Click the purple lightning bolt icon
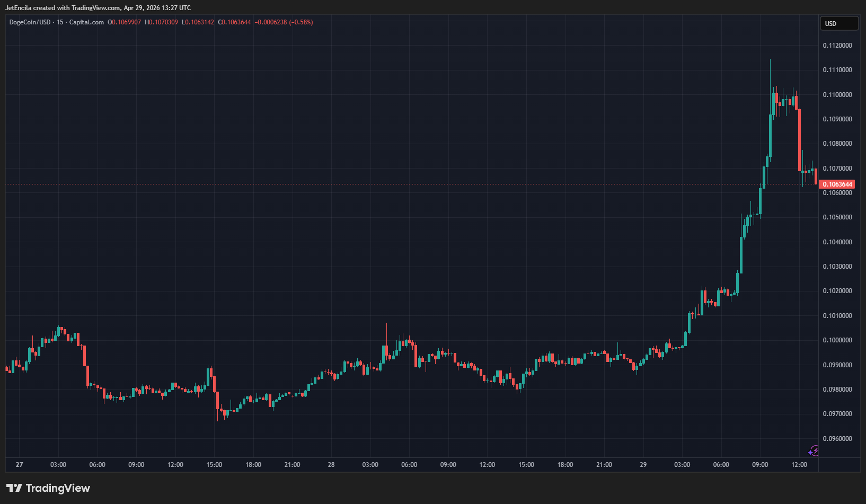The height and width of the screenshot is (504, 866). pyautogui.click(x=814, y=451)
